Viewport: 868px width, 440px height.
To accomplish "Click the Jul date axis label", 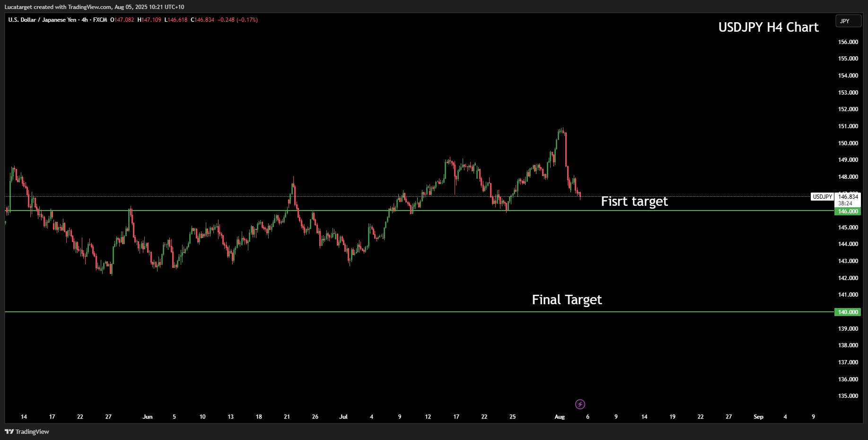I will pos(343,417).
